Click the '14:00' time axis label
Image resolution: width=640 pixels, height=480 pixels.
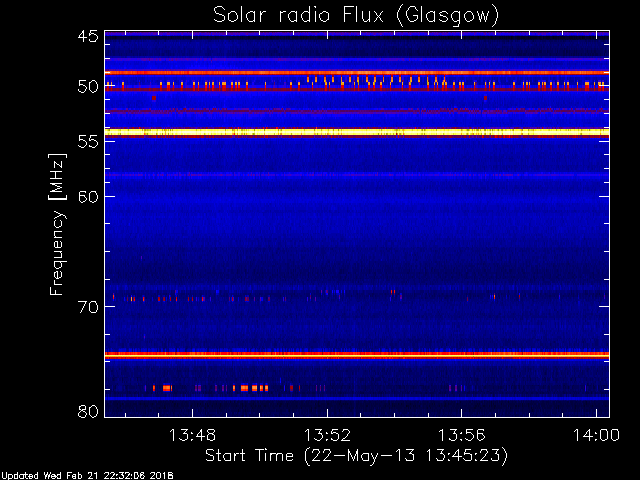(596, 435)
